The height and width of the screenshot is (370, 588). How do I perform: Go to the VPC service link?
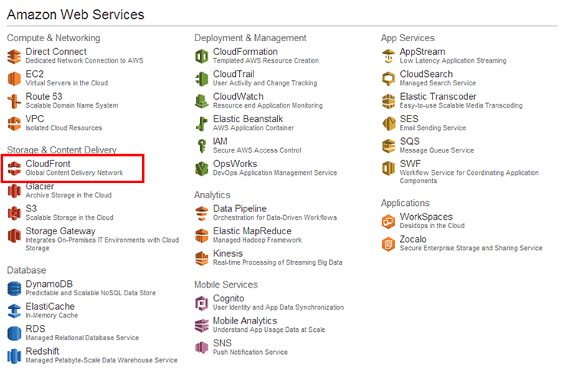pyautogui.click(x=35, y=119)
